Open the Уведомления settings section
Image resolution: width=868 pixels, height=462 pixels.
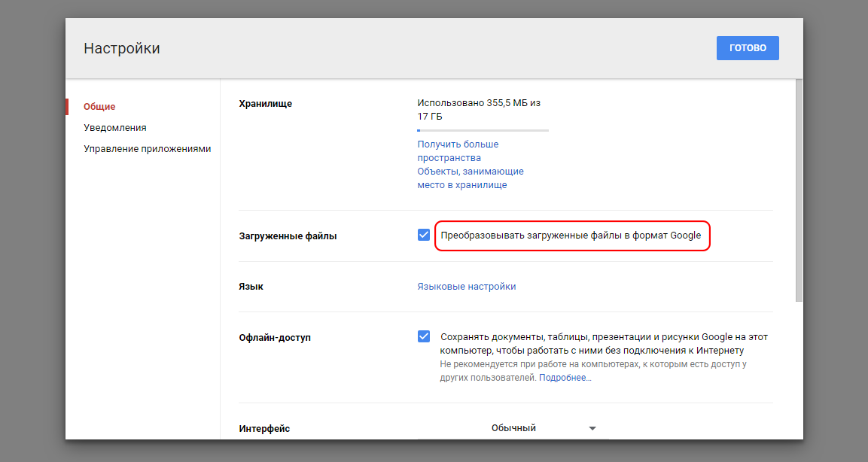pyautogui.click(x=115, y=128)
